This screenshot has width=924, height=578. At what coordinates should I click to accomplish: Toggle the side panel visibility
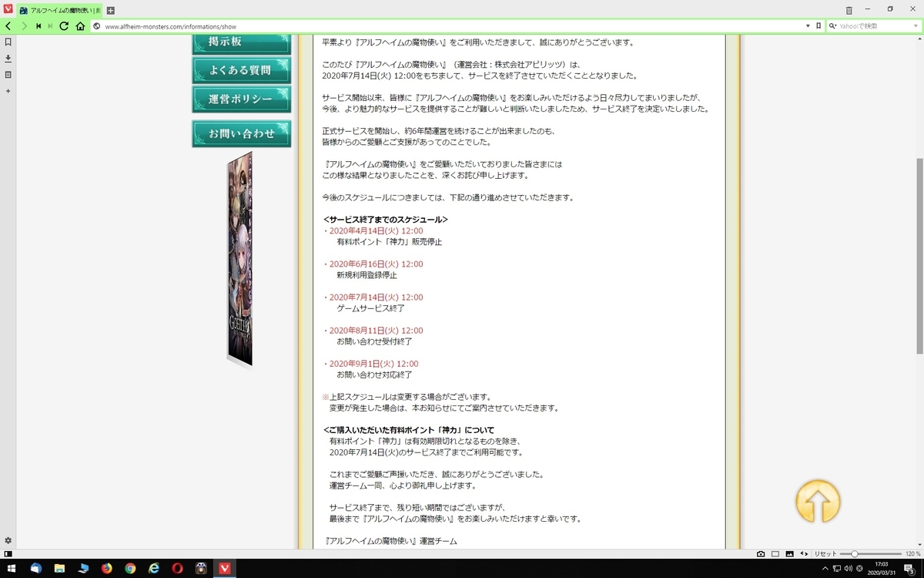[x=8, y=553]
